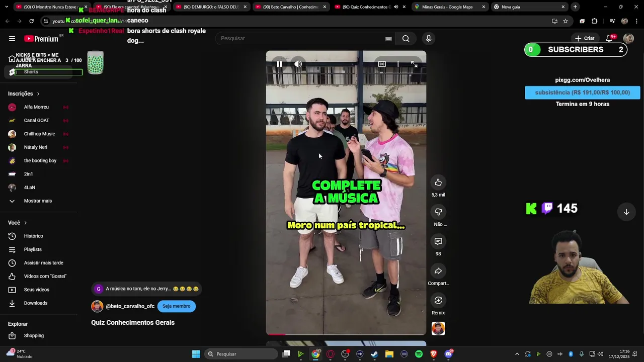Open channel avatar below Remix button
The width and height of the screenshot is (644, 362).
(x=438, y=328)
